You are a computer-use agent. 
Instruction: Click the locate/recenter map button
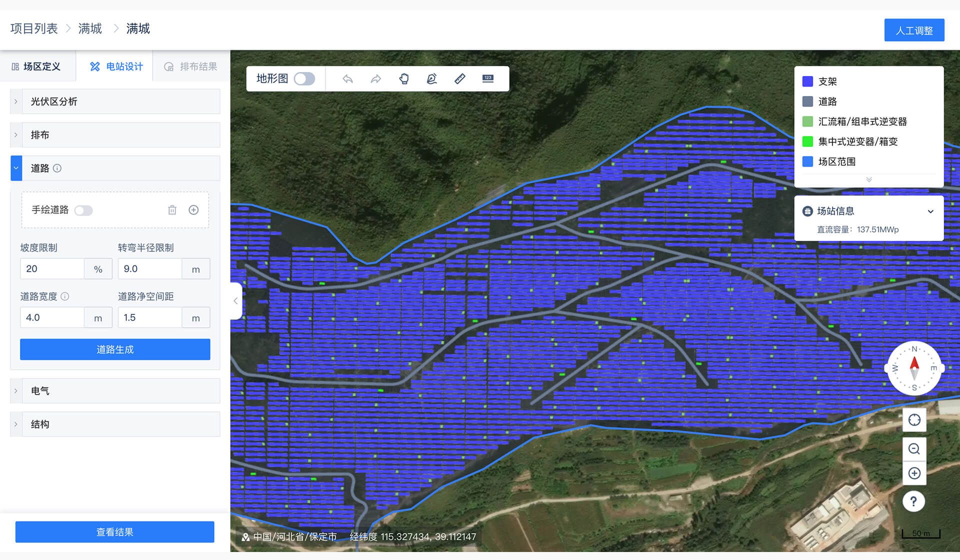click(x=914, y=420)
